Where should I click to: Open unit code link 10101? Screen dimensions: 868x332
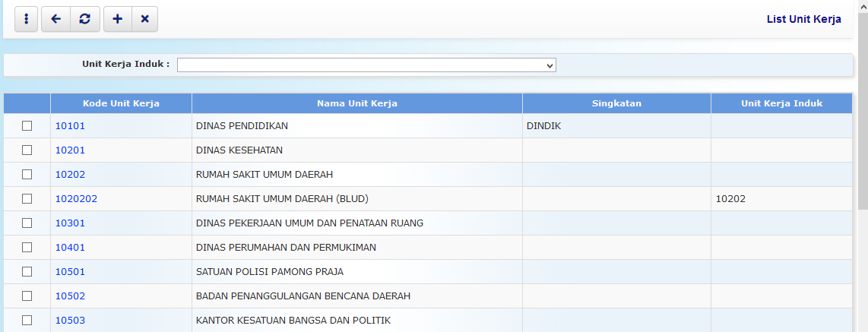(70, 126)
